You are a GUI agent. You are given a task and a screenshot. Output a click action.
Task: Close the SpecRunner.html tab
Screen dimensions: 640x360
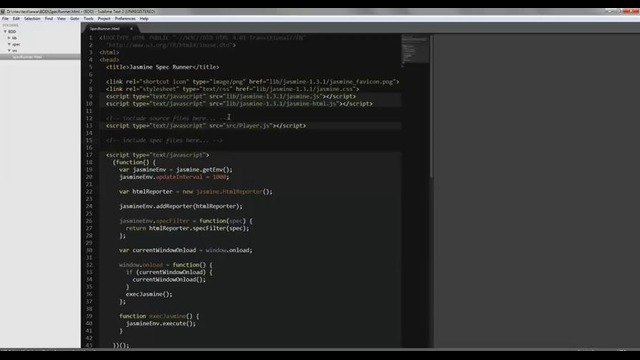click(x=131, y=29)
